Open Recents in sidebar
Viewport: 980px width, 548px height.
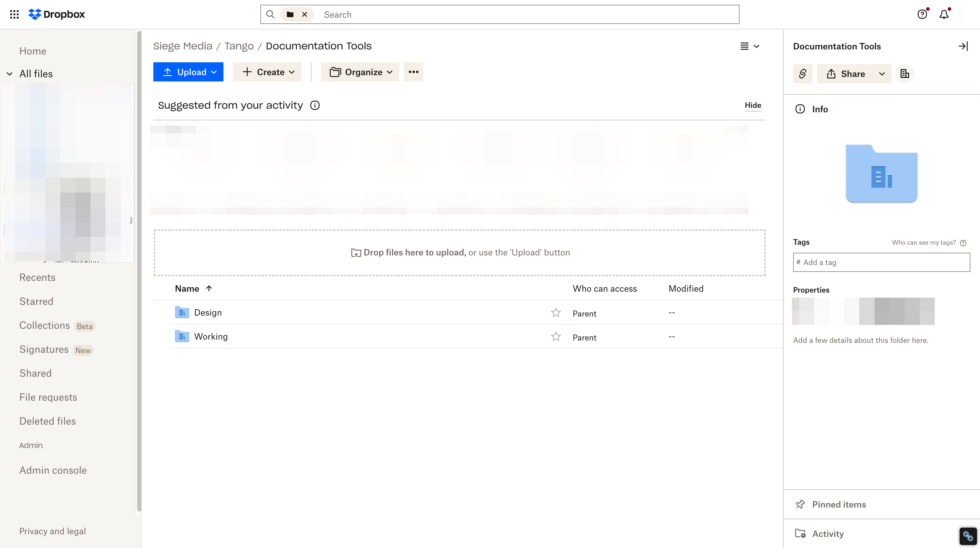(x=37, y=278)
